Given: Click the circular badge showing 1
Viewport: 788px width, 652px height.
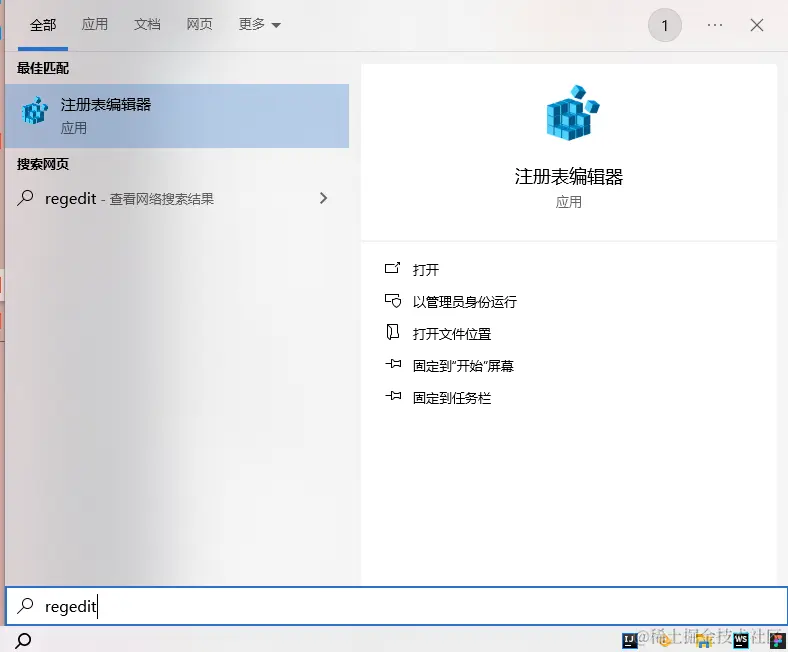Looking at the screenshot, I should point(664,25).
